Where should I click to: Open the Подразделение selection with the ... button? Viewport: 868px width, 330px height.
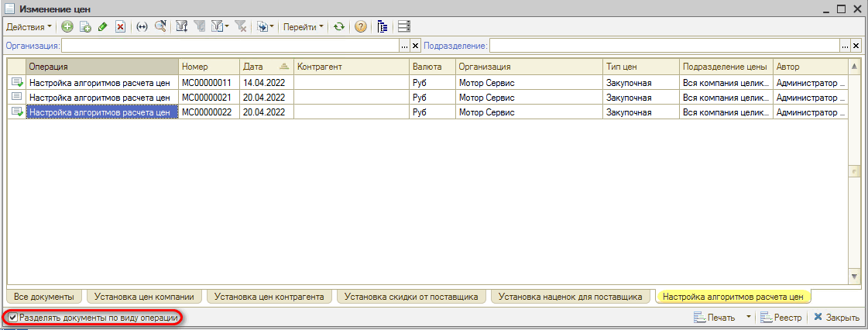coord(846,46)
